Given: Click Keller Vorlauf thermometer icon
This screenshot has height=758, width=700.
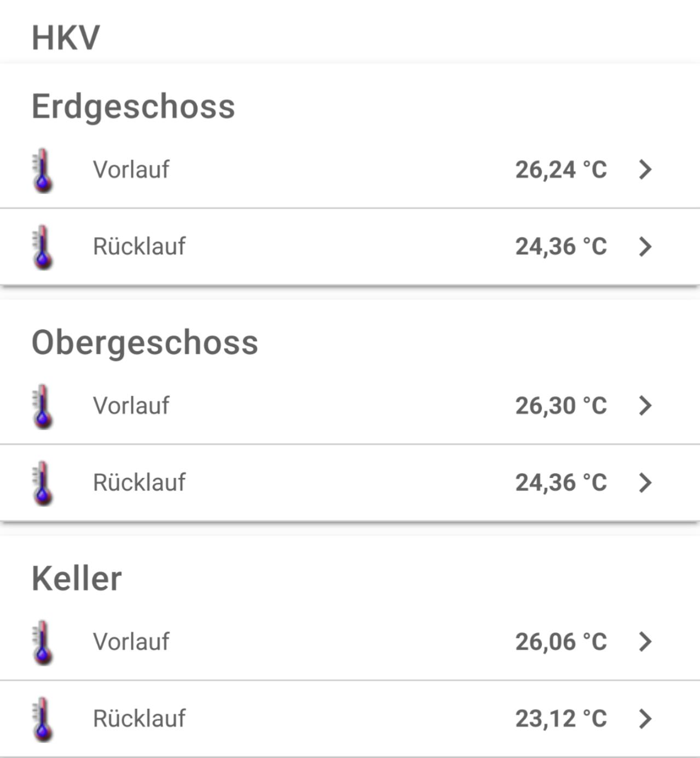Looking at the screenshot, I should point(43,642).
